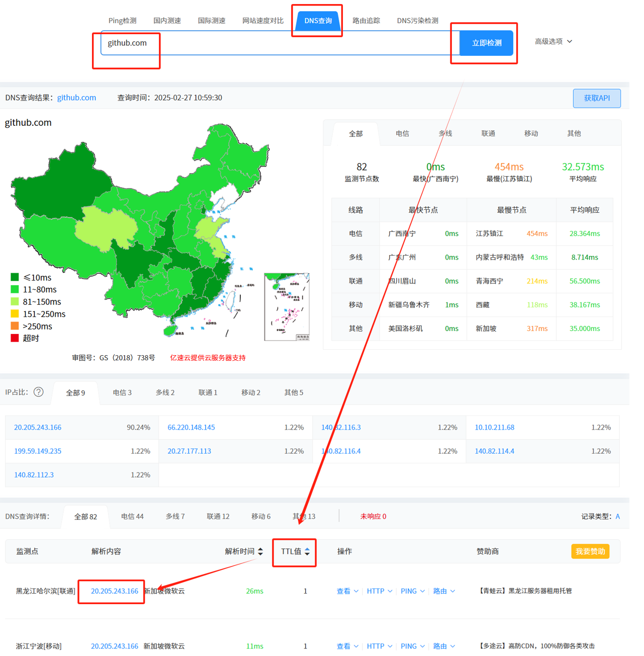Open IP link 140.82.114.4
This screenshot has width=644, height=656.
(x=494, y=451)
